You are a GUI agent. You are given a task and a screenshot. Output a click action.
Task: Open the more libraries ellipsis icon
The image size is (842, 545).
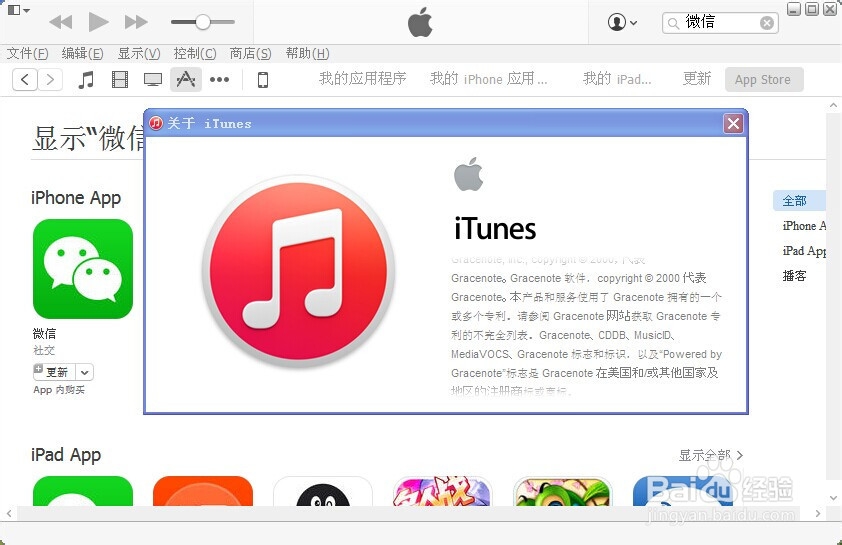click(x=219, y=79)
